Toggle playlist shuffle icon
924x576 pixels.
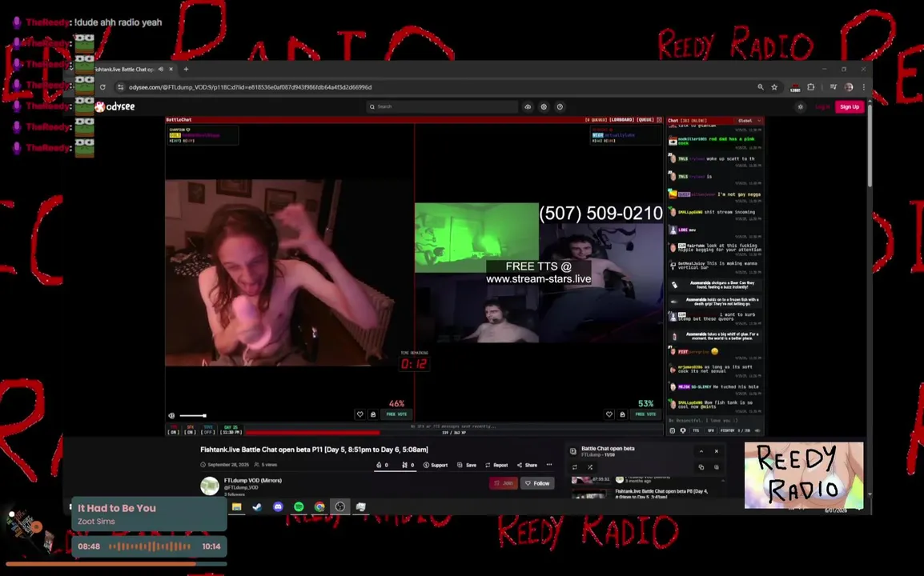pyautogui.click(x=590, y=467)
